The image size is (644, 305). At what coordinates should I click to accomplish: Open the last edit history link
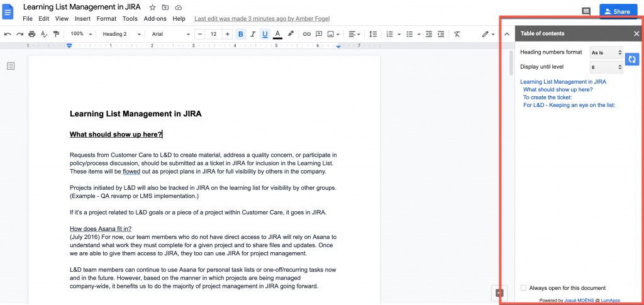pos(262,18)
